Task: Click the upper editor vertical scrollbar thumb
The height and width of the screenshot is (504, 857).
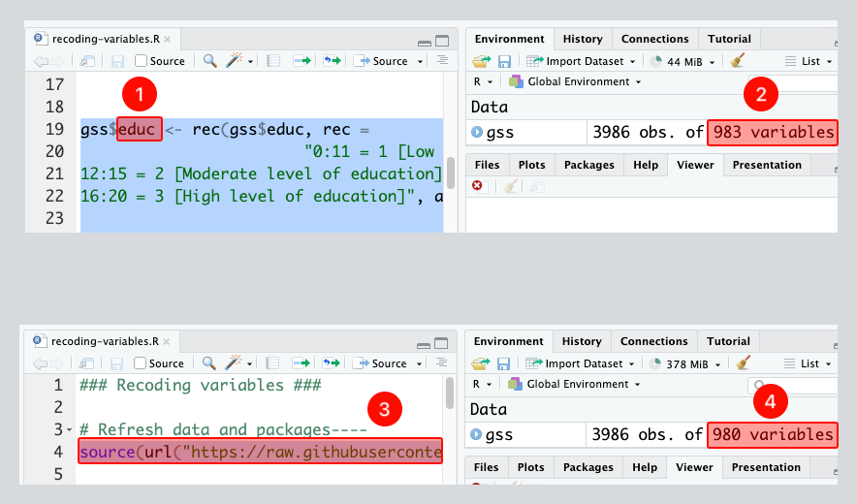Action: tap(451, 173)
